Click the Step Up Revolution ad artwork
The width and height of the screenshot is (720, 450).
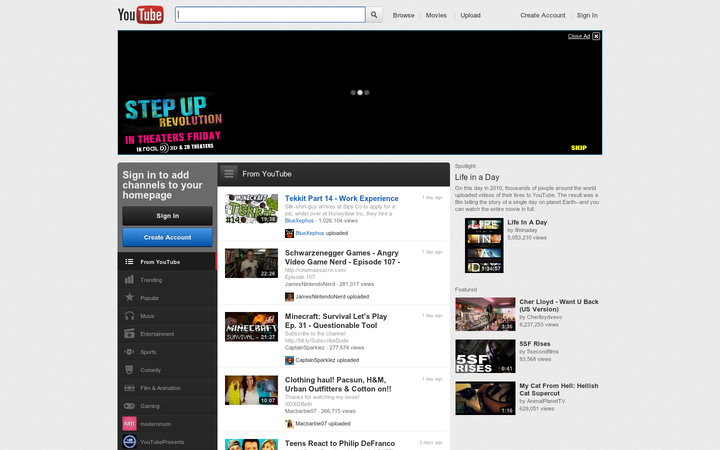click(x=173, y=123)
